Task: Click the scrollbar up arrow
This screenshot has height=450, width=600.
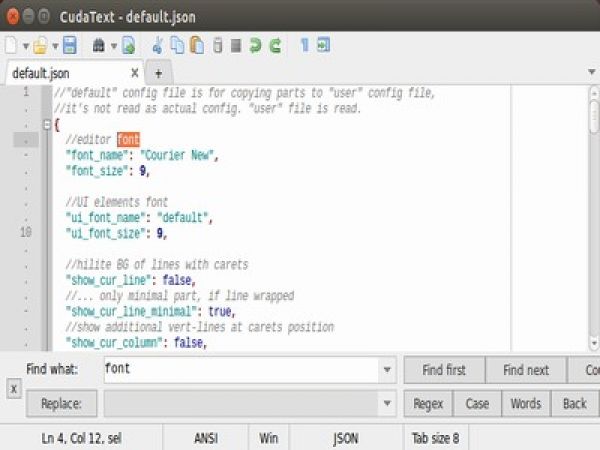Action: point(594,93)
